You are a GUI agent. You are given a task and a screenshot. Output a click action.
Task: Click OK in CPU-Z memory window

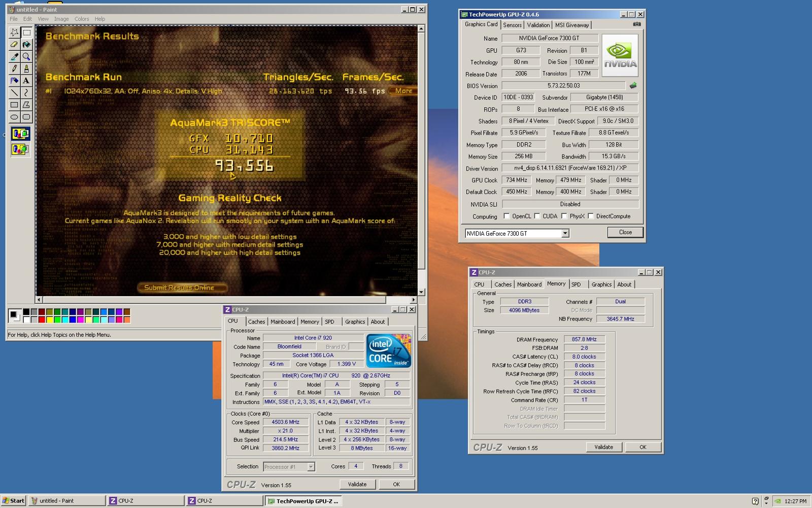click(643, 447)
